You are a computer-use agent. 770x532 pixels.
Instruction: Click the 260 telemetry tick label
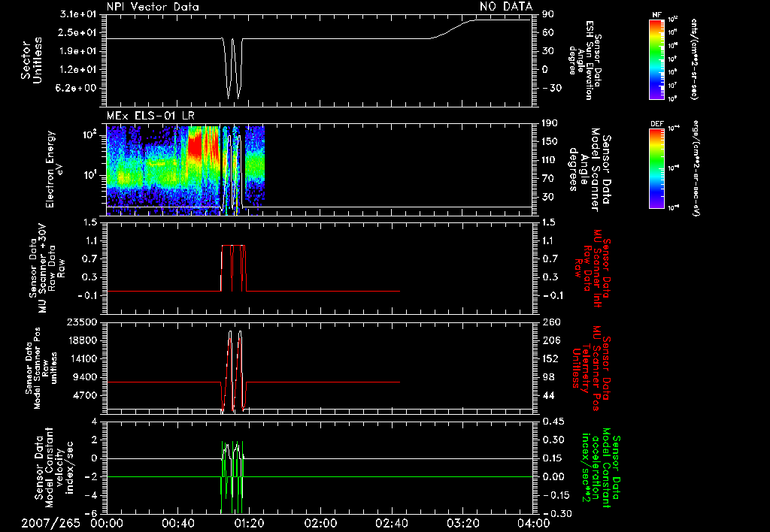pyautogui.click(x=551, y=322)
